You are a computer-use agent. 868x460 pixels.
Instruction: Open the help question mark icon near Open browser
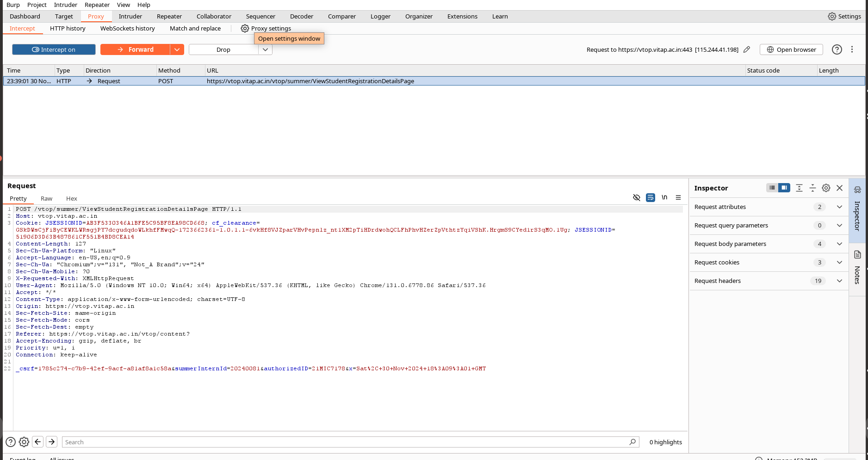tap(837, 49)
